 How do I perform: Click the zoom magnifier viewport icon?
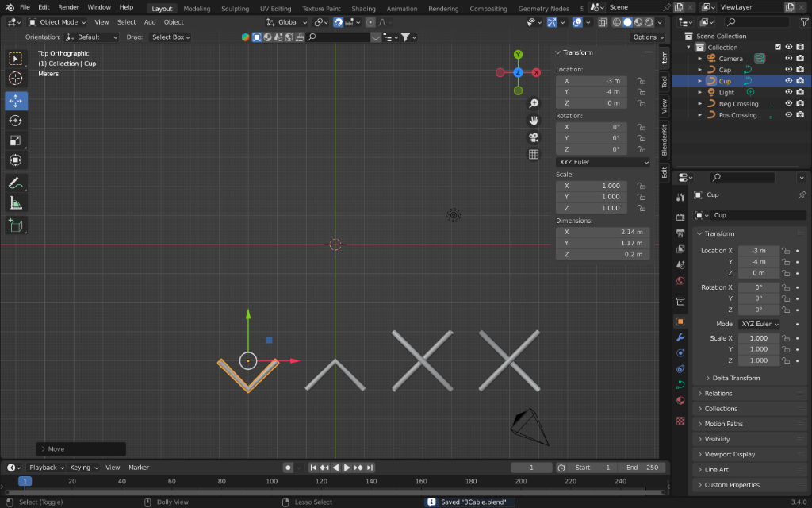click(534, 104)
